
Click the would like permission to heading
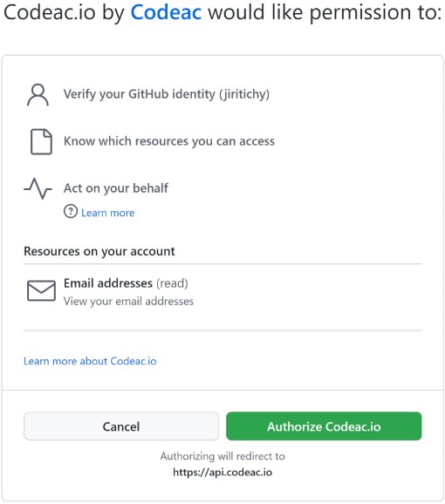(325, 13)
